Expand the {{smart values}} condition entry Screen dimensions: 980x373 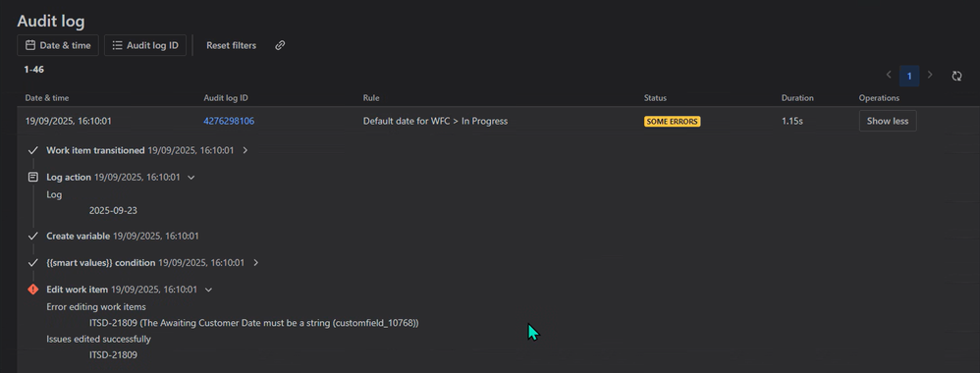[x=256, y=263]
